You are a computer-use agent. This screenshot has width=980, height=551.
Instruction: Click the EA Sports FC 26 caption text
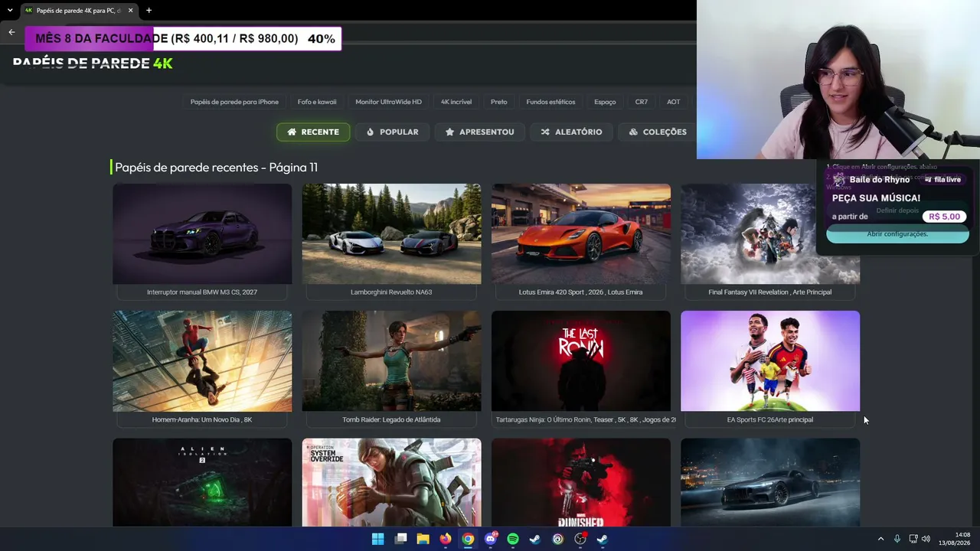pos(770,419)
